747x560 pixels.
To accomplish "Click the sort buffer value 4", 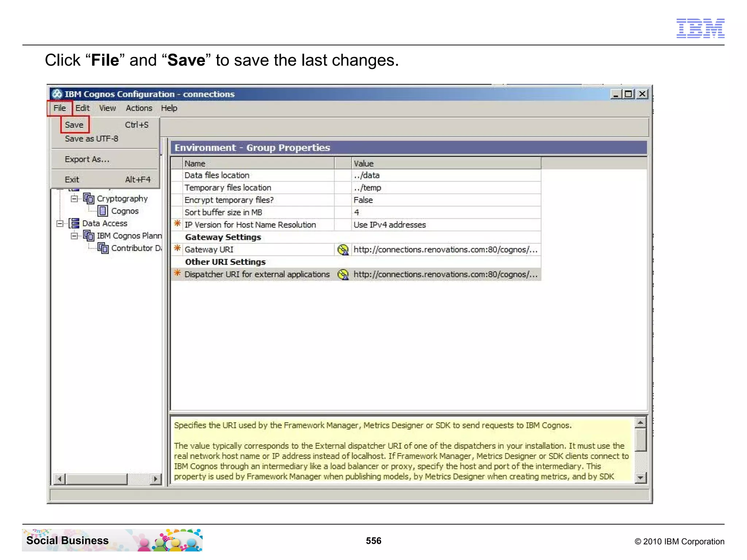I will [446, 213].
